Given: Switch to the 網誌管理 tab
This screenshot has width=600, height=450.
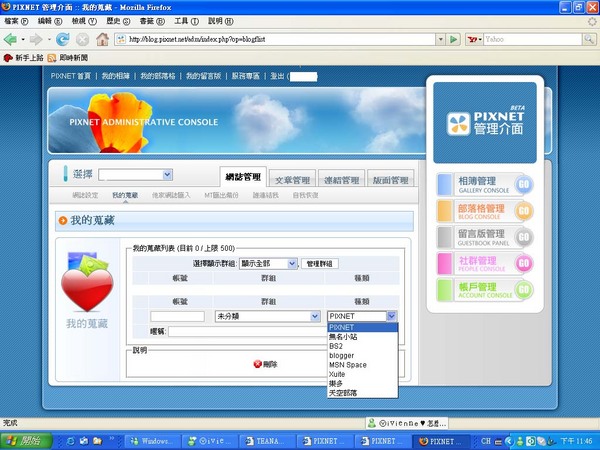Looking at the screenshot, I should click(x=243, y=177).
